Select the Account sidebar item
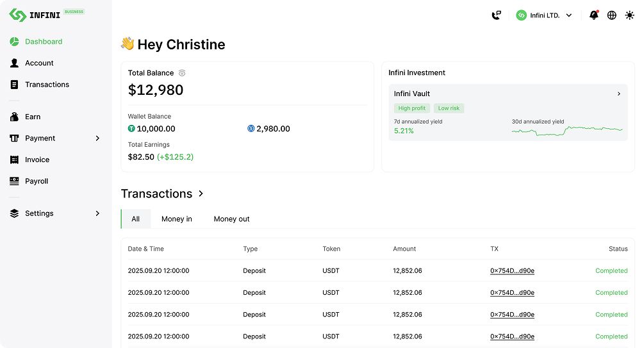Viewport: 644px width, 348px height. (x=39, y=63)
